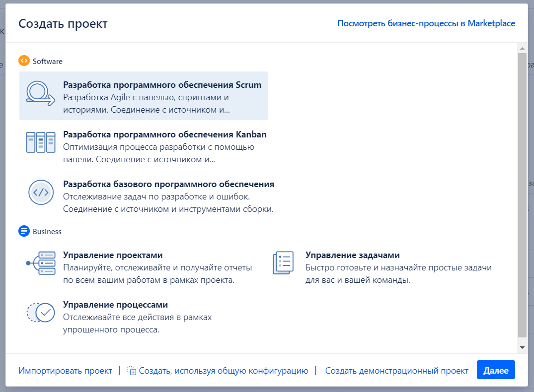Click description Отслеживание задач по разработке и ошибок
The width and height of the screenshot is (534, 392).
[168, 203]
